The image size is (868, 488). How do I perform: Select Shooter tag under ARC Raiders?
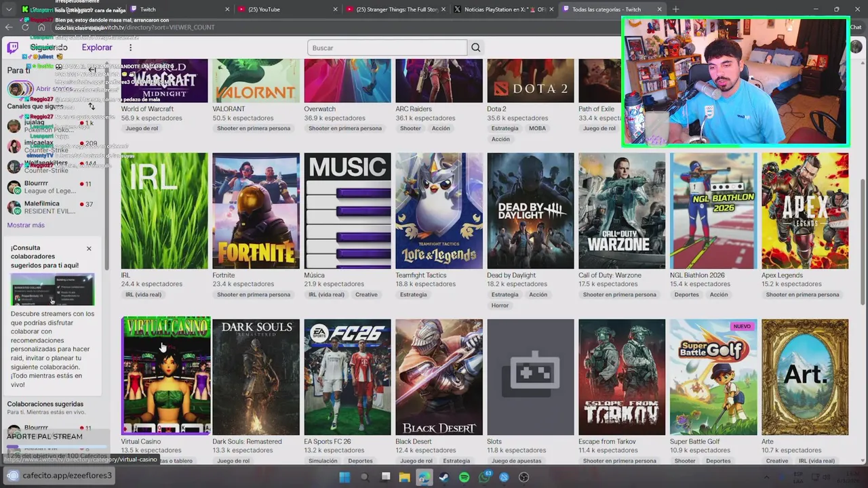pyautogui.click(x=410, y=128)
